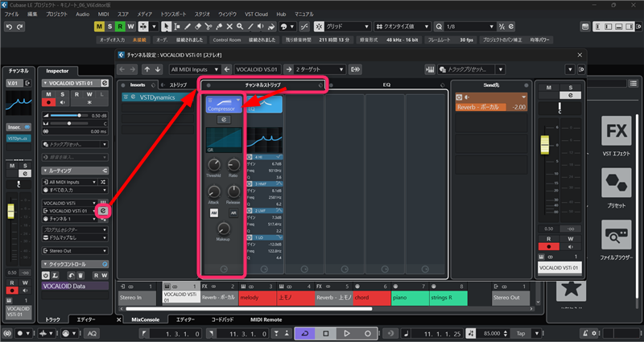Toggle Inspector record enable red button

tap(48, 102)
